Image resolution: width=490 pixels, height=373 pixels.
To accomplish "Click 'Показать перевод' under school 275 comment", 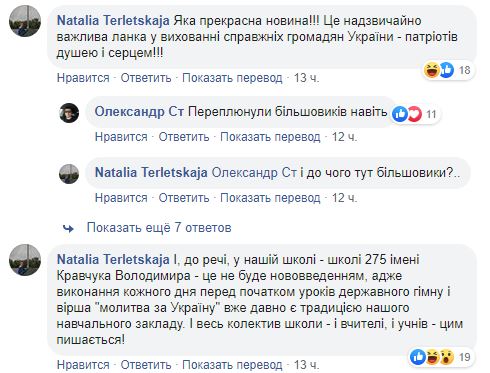I will point(232,365).
